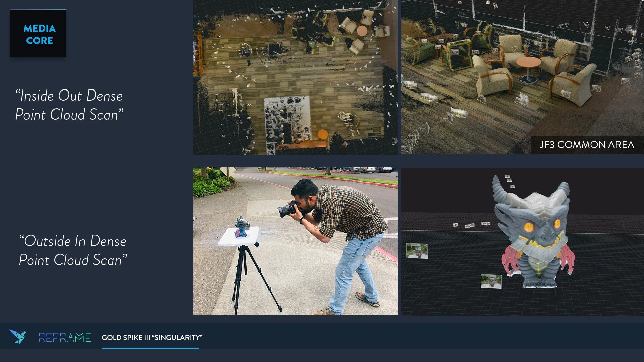The width and height of the screenshot is (644, 362).
Task: Click the Reframe hummingbird logo icon
Action: 18,337
